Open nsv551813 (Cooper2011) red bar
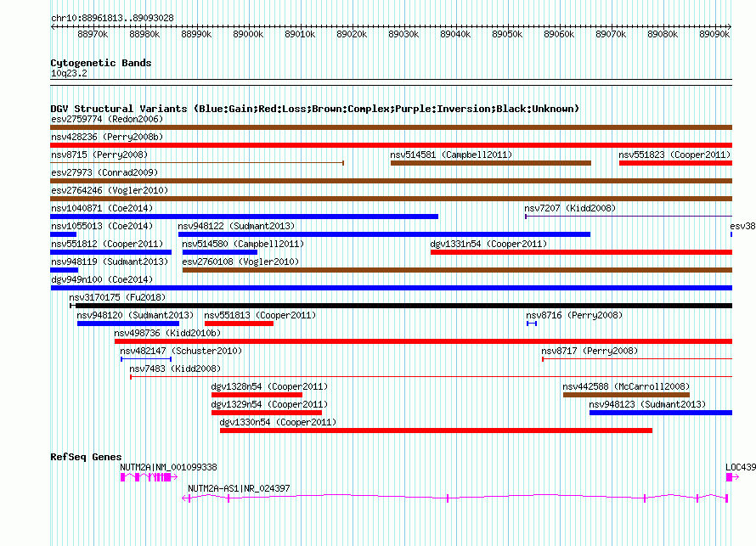This screenshot has width=756, height=546. pyautogui.click(x=240, y=324)
